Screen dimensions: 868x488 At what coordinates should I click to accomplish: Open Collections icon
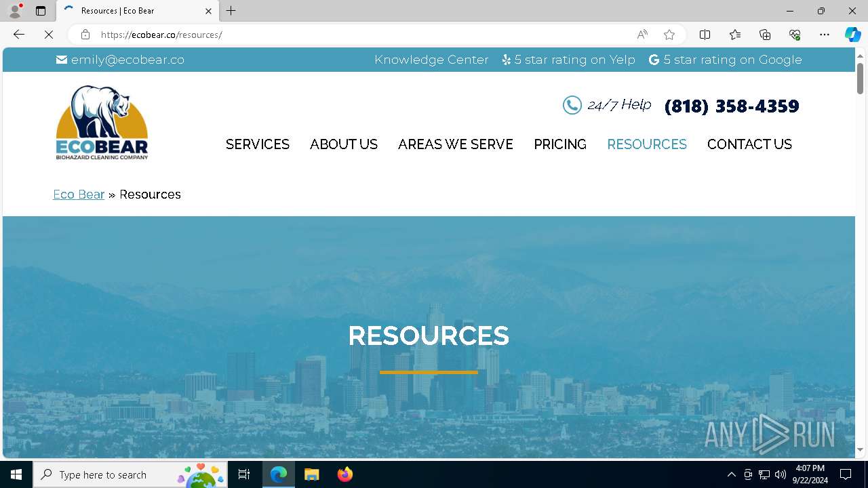765,35
